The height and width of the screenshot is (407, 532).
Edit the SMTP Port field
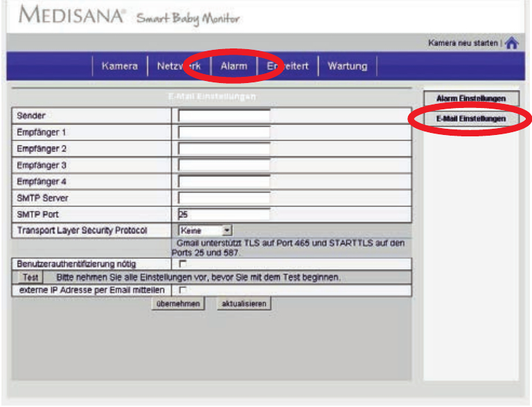click(x=224, y=215)
